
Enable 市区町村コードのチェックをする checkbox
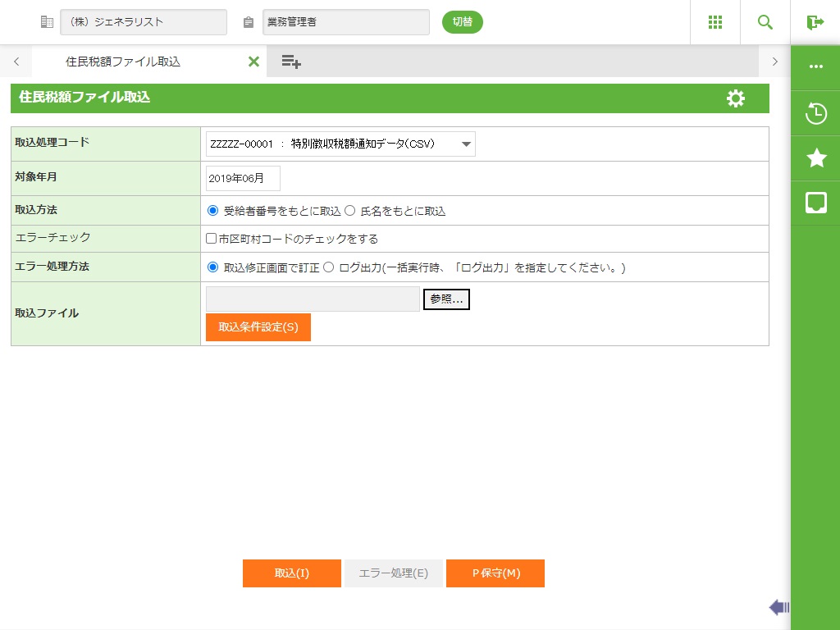[x=212, y=240]
